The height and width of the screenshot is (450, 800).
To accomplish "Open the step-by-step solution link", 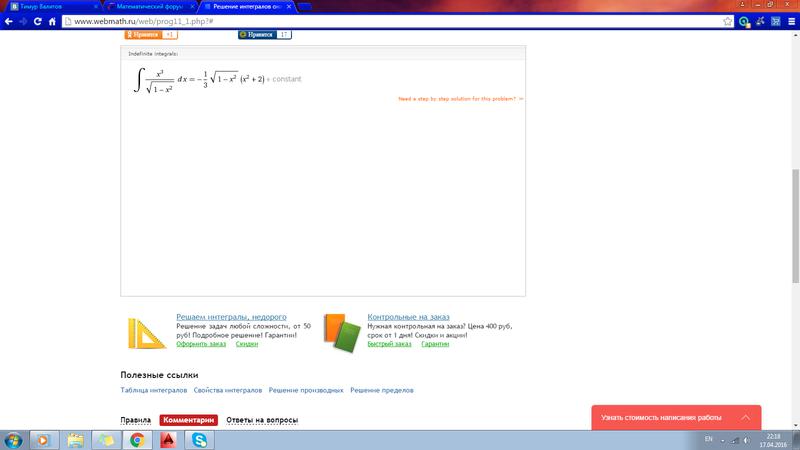I will (x=460, y=98).
